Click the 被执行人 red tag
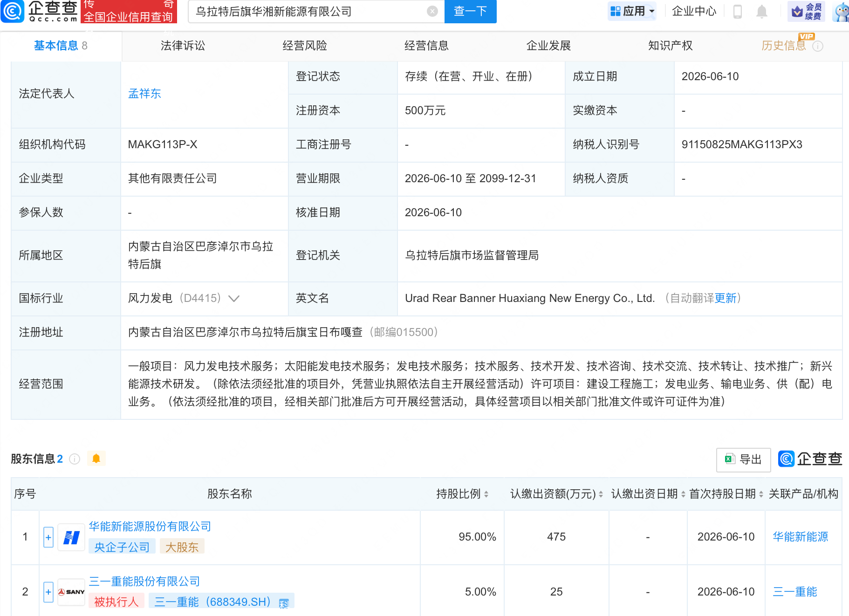Viewport: 849px width, 616px height. click(x=116, y=602)
